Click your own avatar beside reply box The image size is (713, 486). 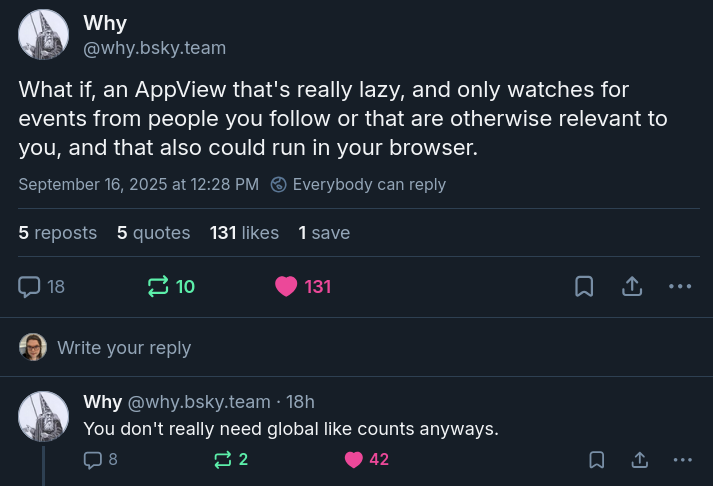(x=33, y=347)
